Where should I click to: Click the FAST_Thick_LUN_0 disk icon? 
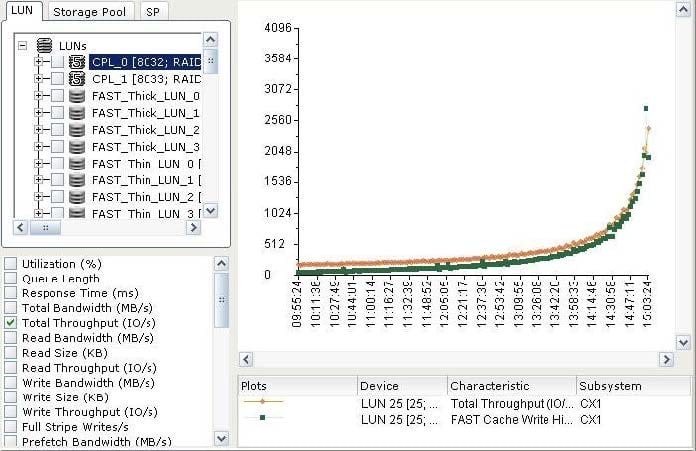coord(77,96)
